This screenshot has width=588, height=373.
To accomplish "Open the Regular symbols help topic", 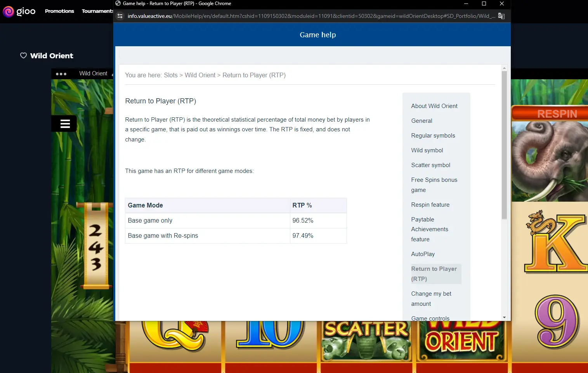I will (433, 136).
